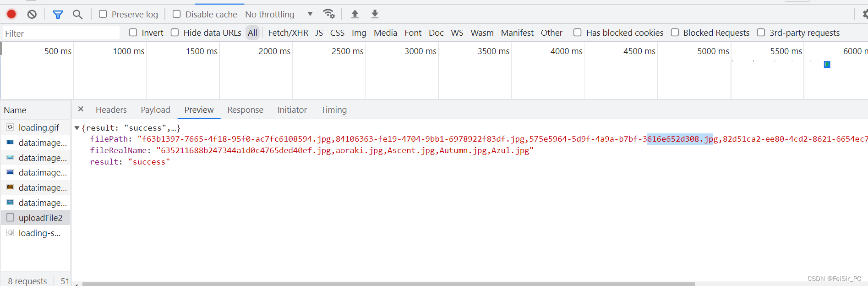Filter by Fetch/XHR requests
Screen dimensions: 868x286
[x=288, y=33]
